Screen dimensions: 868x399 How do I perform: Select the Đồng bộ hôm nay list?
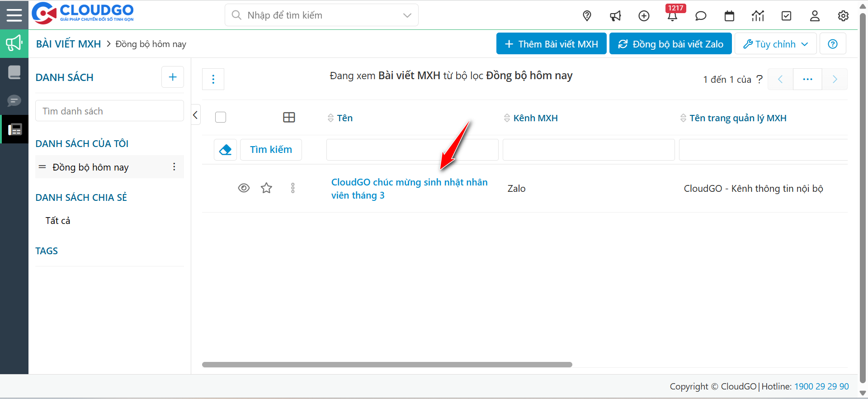[x=90, y=167]
